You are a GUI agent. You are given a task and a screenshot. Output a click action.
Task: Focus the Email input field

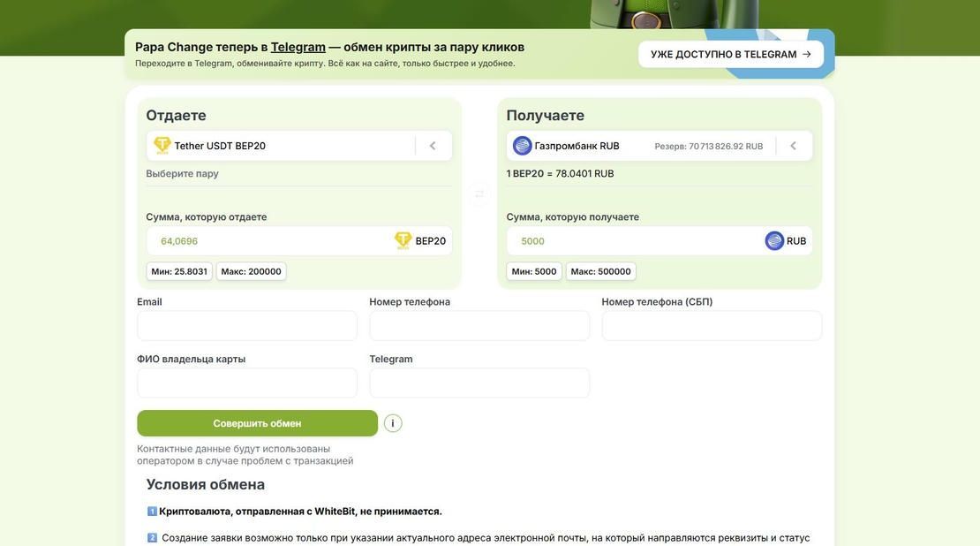click(247, 326)
